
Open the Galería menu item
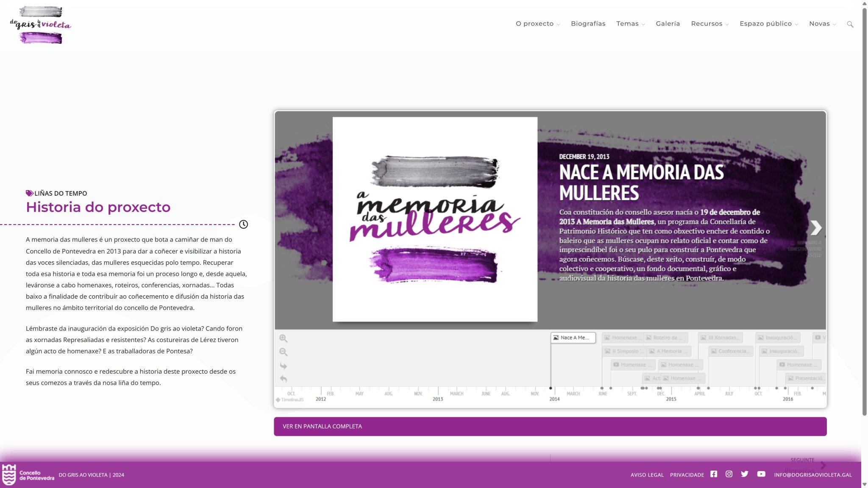[668, 24]
